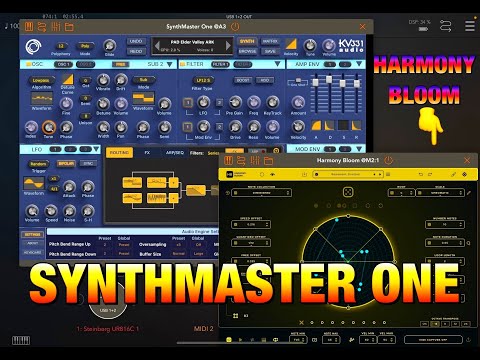This screenshot has height=360, width=480.
Task: Open AUM hamburger menu at top right
Action: point(470,26)
